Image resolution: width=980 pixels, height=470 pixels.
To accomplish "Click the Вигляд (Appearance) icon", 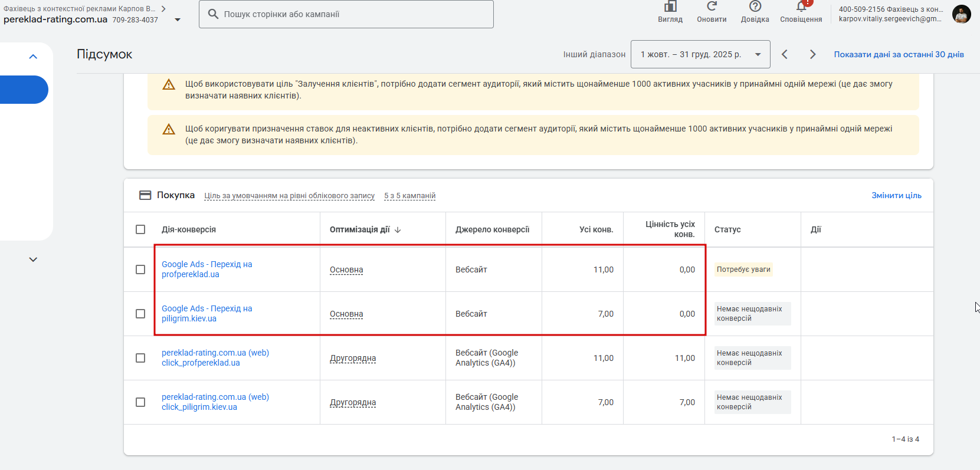I will (670, 7).
